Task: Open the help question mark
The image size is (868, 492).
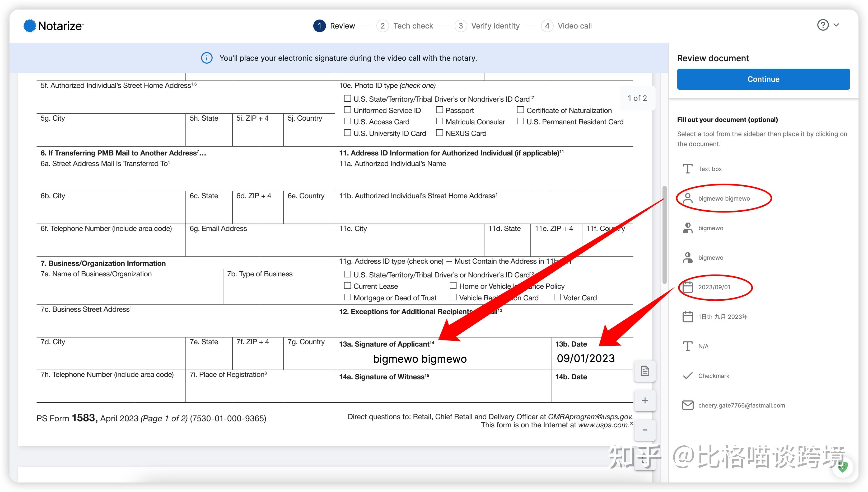Action: click(x=822, y=25)
